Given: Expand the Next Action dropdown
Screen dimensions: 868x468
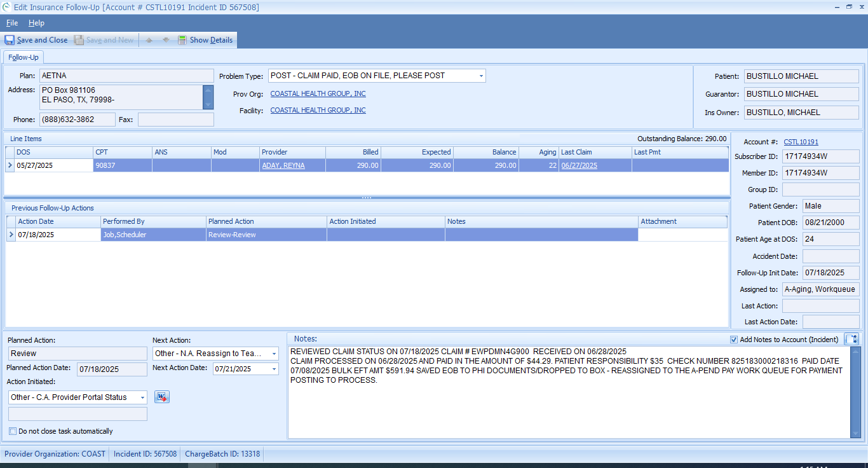Looking at the screenshot, I should [274, 354].
